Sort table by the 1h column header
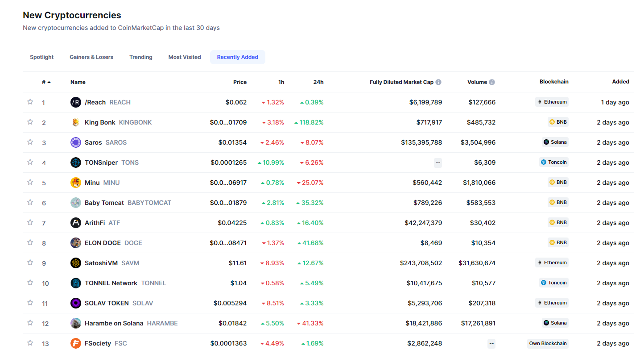The height and width of the screenshot is (350, 644). tap(281, 82)
